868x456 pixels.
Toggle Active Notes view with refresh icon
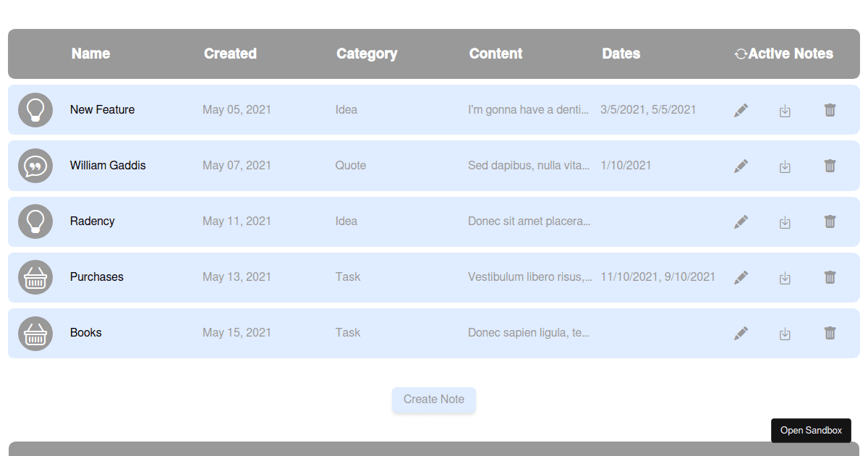click(741, 54)
